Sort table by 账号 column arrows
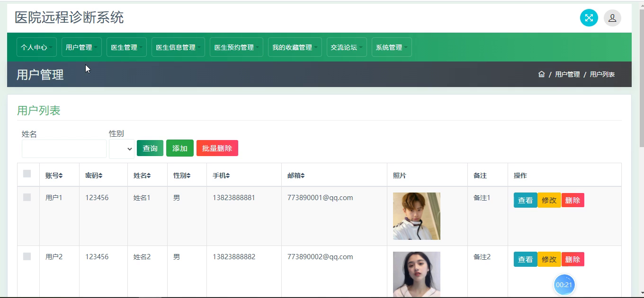 coord(61,175)
